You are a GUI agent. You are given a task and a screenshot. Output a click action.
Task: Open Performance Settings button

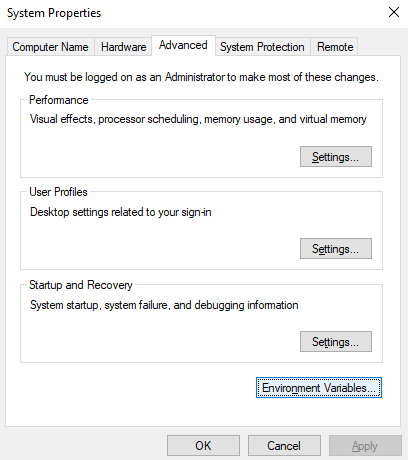coord(336,156)
